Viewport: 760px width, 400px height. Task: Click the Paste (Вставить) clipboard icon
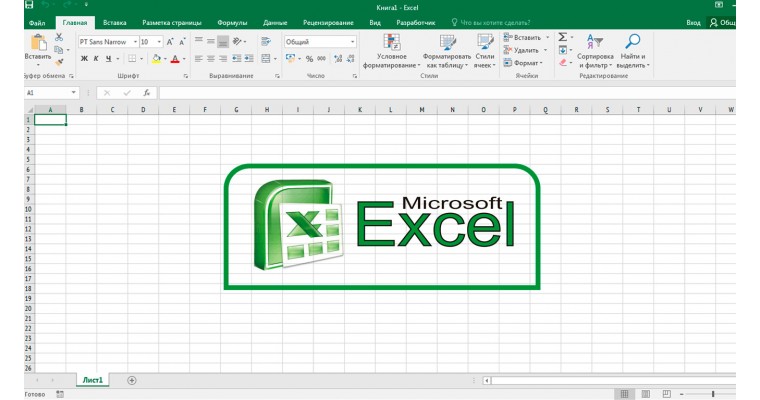pyautogui.click(x=39, y=43)
